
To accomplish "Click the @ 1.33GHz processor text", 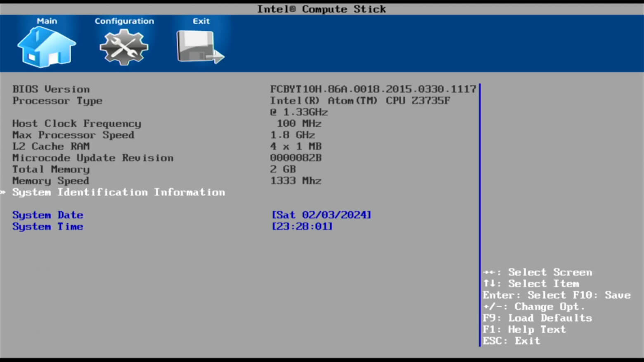I will tap(299, 112).
